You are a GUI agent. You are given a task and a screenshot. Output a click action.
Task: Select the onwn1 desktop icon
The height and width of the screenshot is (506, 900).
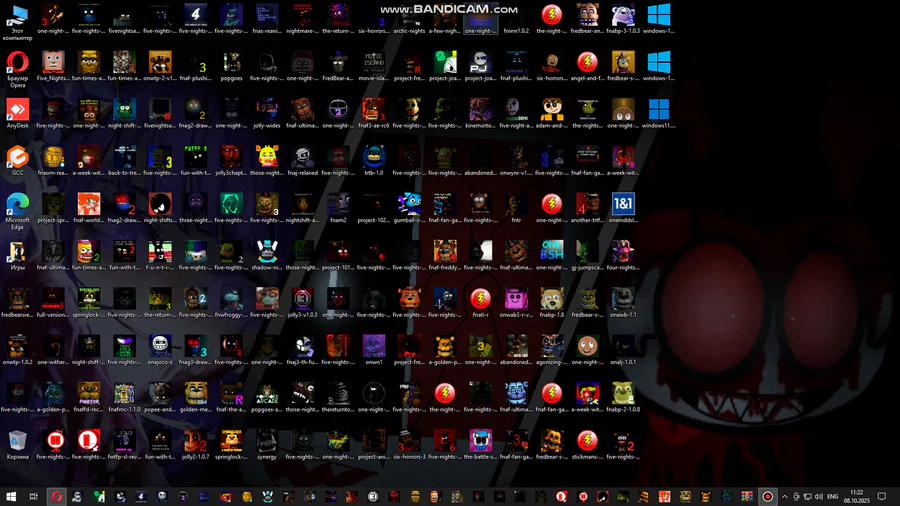374,349
